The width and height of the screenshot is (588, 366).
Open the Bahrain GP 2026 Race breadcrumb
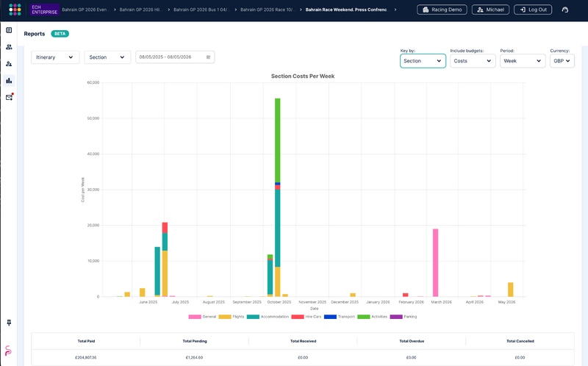268,10
